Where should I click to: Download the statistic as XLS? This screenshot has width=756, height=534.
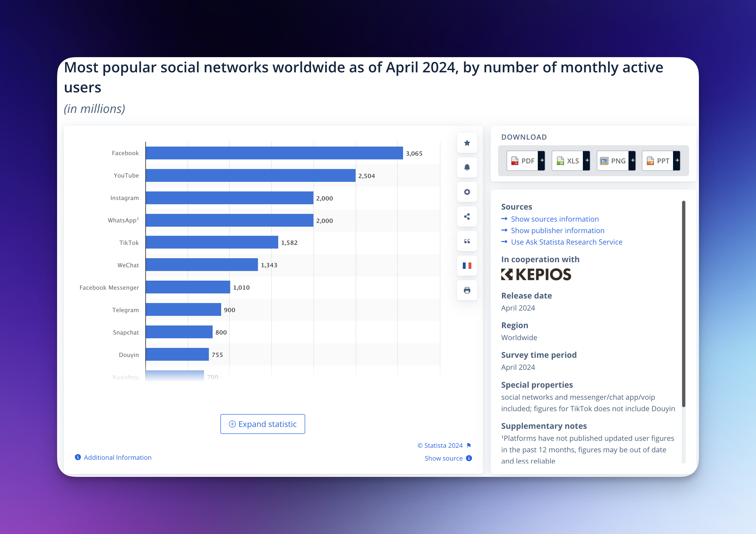[x=568, y=161]
